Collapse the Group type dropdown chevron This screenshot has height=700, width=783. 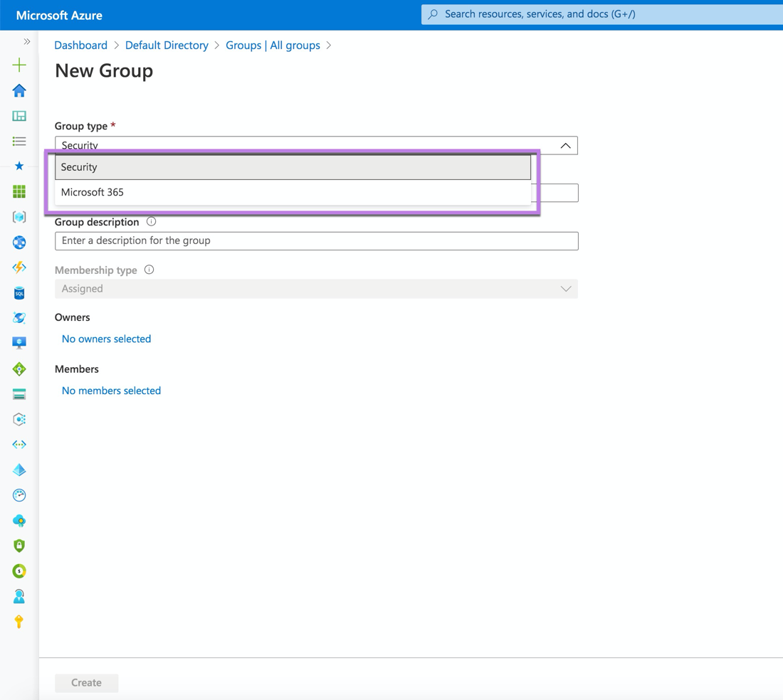click(565, 146)
